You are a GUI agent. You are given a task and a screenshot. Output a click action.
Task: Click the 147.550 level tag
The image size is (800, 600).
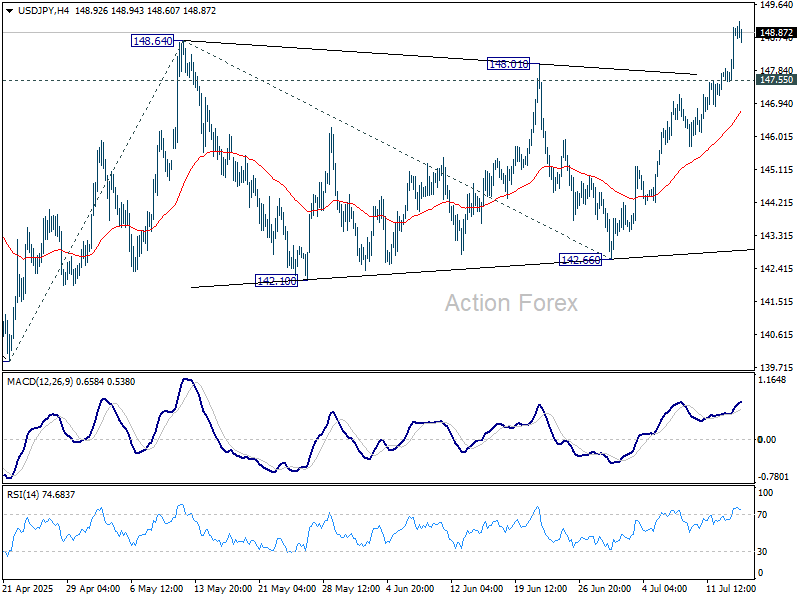[776, 80]
